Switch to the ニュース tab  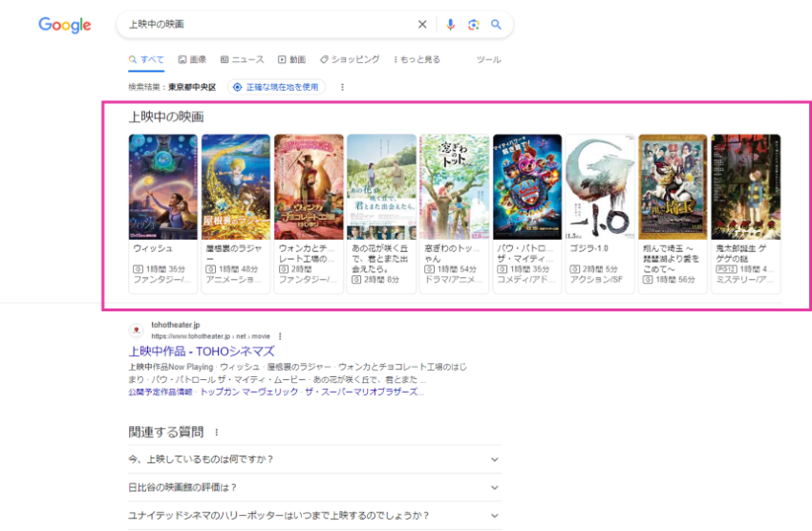(x=243, y=59)
